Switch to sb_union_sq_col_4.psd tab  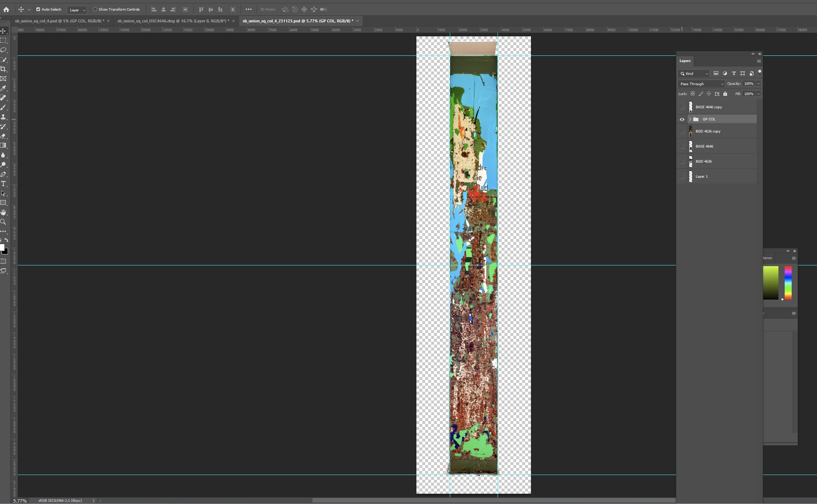coord(59,21)
